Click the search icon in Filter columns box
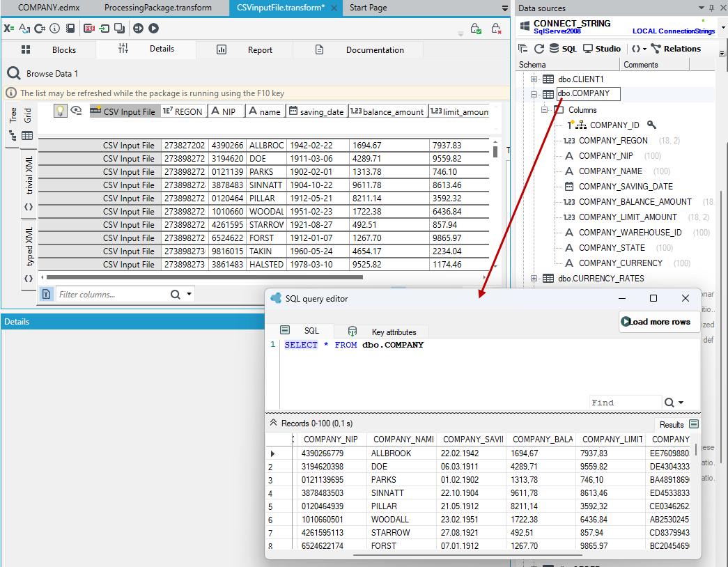728x567 pixels. coord(175,295)
